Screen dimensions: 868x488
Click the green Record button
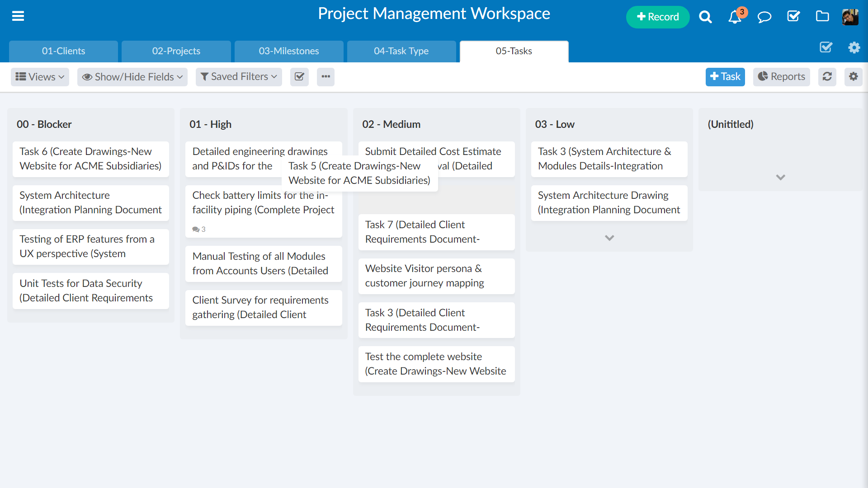click(657, 17)
